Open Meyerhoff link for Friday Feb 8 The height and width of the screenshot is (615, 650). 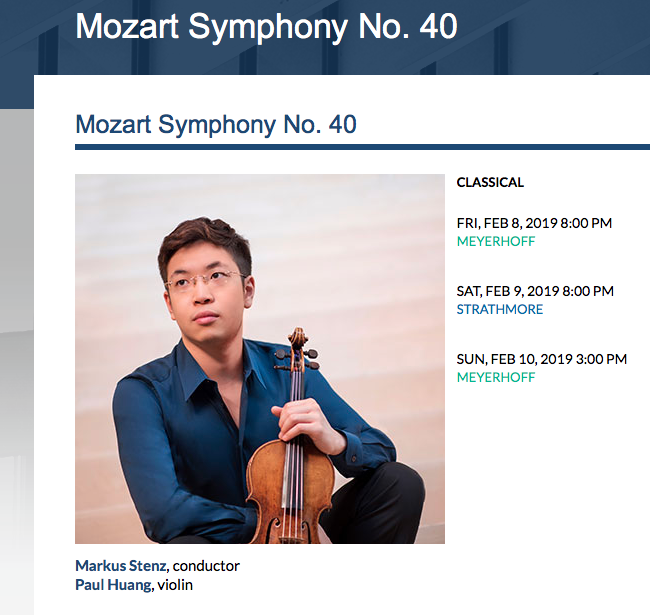(496, 241)
